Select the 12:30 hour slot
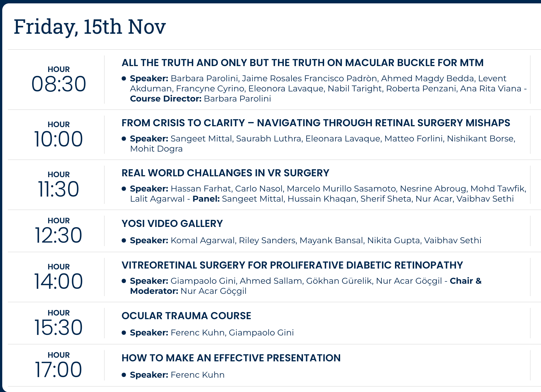This screenshot has width=541, height=392. click(59, 231)
